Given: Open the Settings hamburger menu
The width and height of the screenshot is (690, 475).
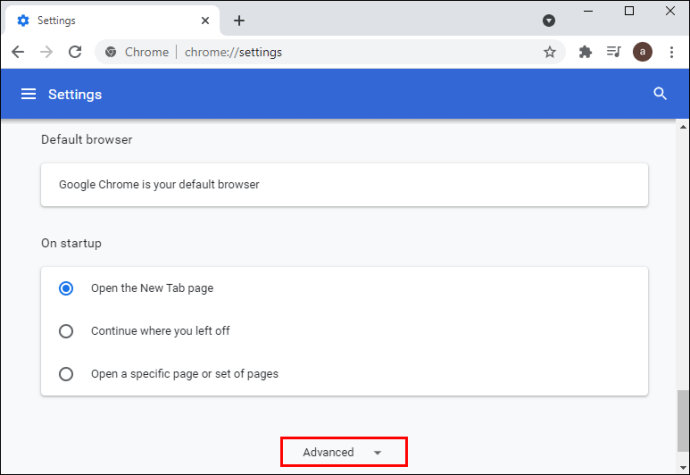Looking at the screenshot, I should point(29,94).
